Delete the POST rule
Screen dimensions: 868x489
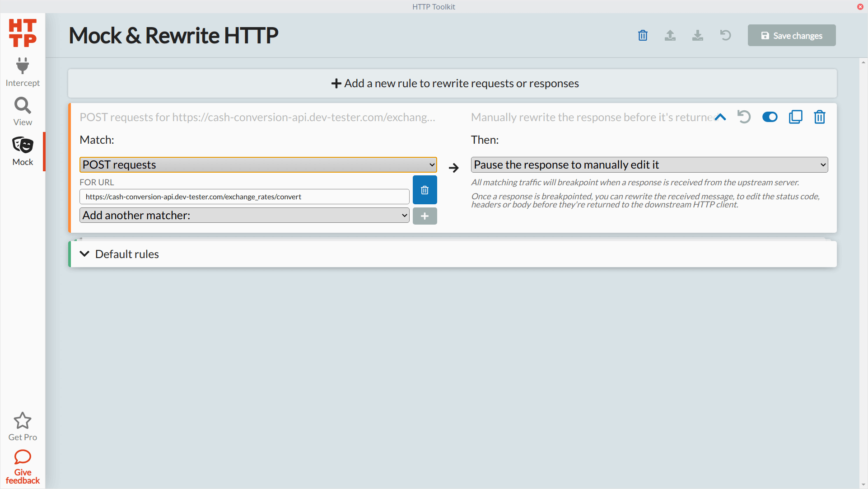pos(820,117)
